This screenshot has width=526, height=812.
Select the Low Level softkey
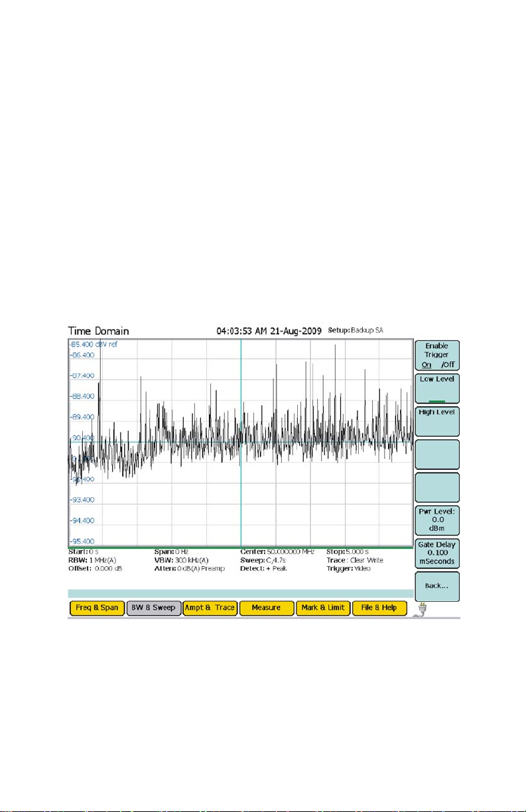tap(436, 389)
